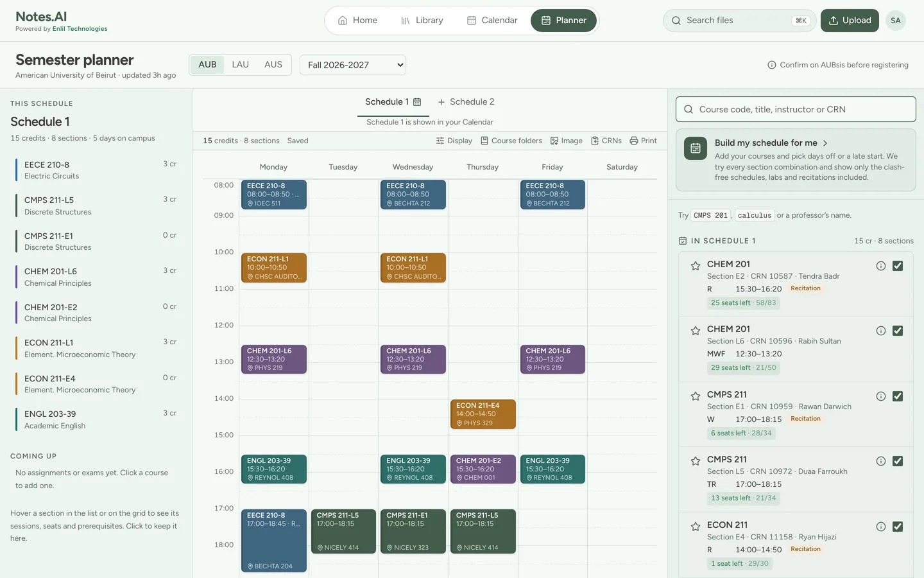Uncheck CMPS 211 Section E1 checkbox
Viewport: 924px width, 578px height.
(x=898, y=396)
